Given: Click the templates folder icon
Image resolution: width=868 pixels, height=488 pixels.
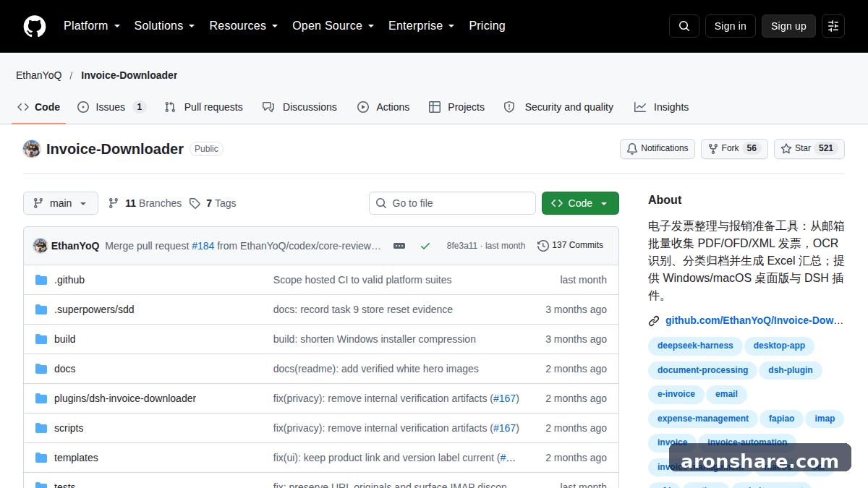Looking at the screenshot, I should pos(41,458).
